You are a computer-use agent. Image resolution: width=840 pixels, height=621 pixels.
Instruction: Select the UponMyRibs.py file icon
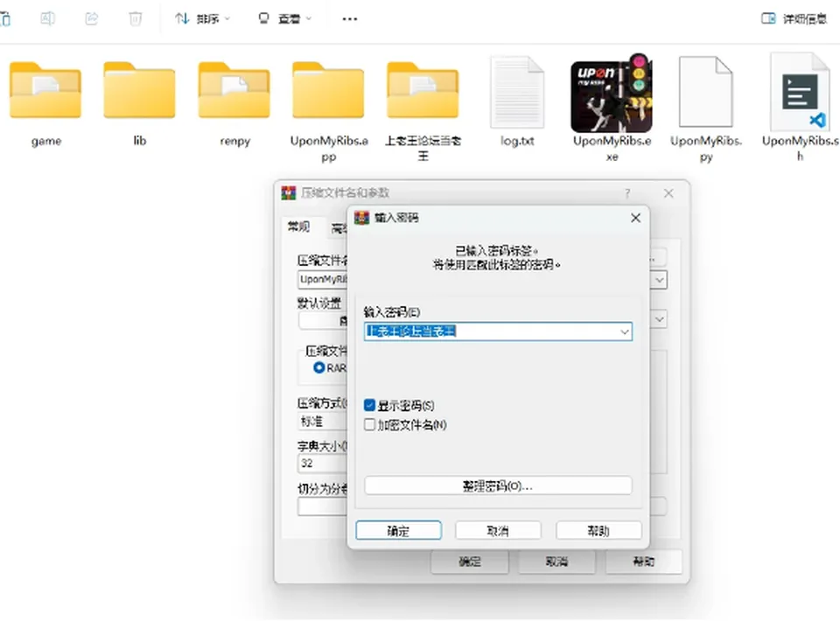point(705,92)
